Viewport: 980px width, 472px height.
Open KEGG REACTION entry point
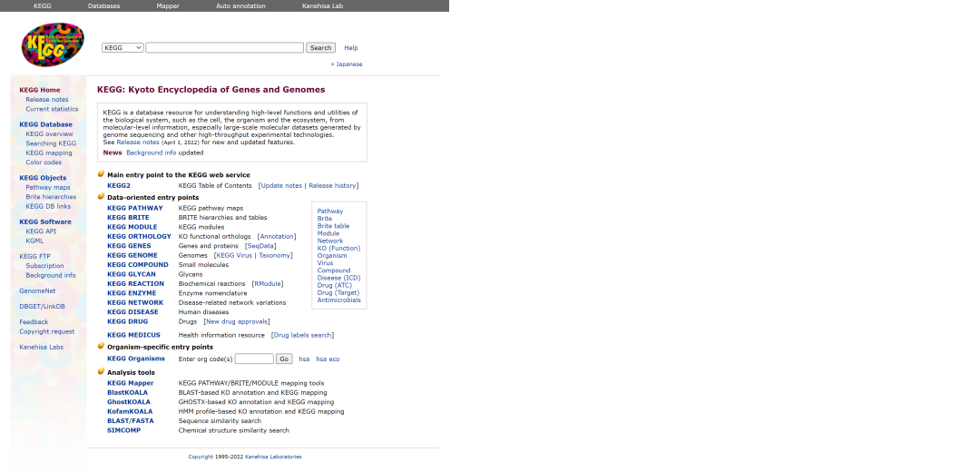135,284
